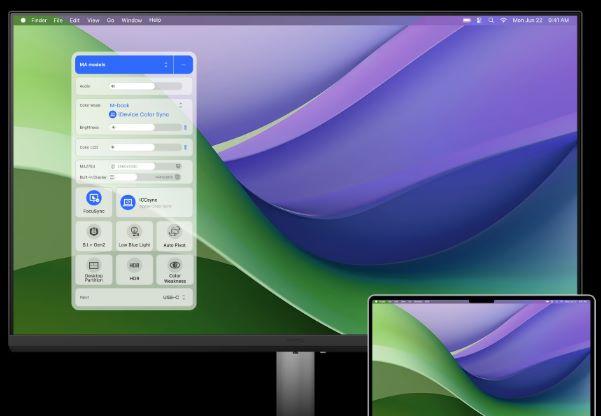Open Spotlight search in the menu bar
Viewport: 601px width, 416px height.
(x=491, y=20)
